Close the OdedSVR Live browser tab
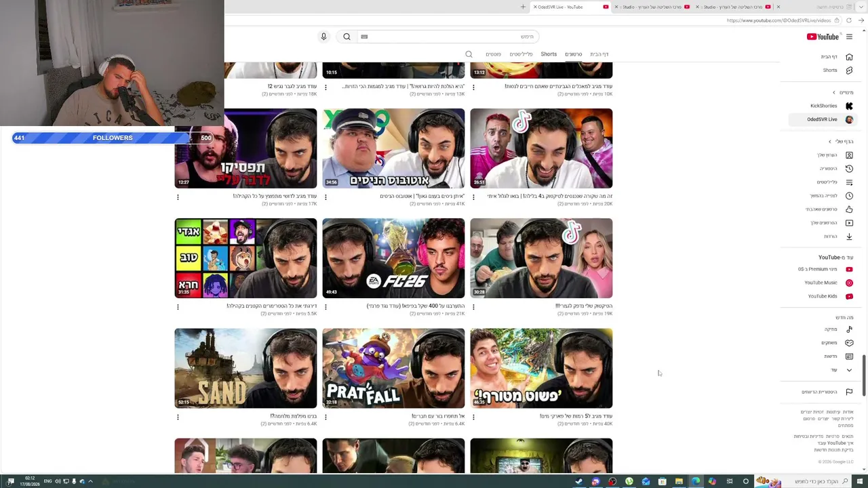Viewport: 868px width, 488px height. [x=535, y=7]
